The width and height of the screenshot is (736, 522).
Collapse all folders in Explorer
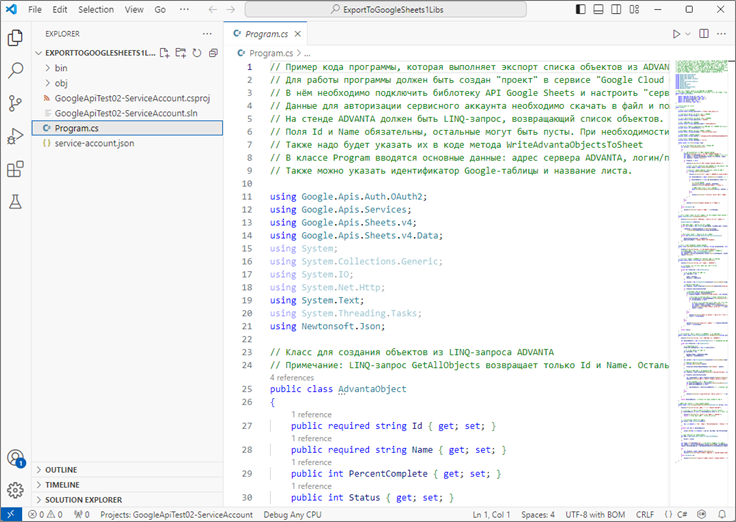pyautogui.click(x=213, y=53)
